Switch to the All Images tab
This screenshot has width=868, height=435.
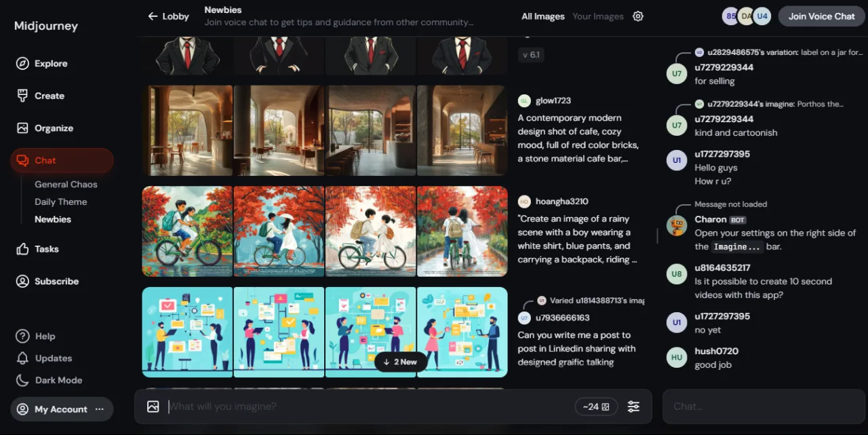point(542,16)
